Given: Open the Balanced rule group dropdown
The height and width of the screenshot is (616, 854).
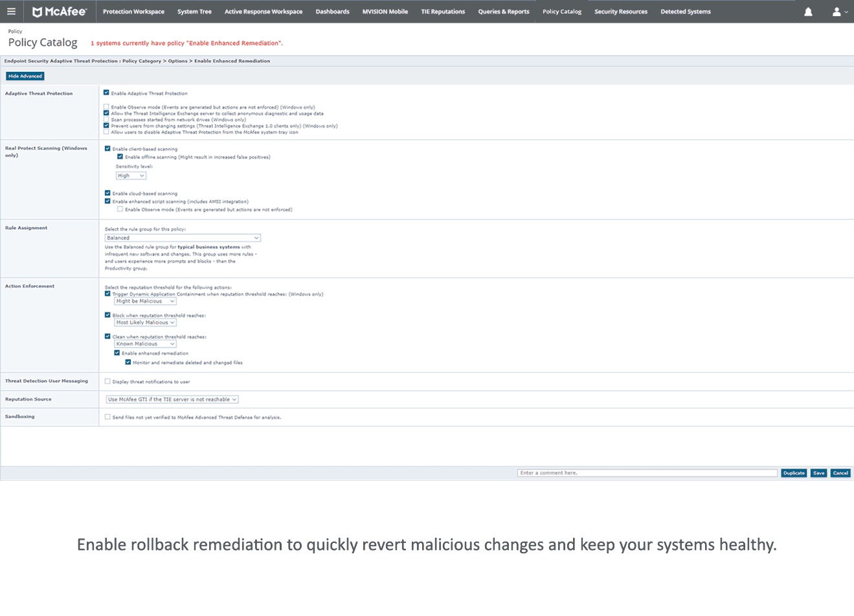Looking at the screenshot, I should click(x=183, y=237).
